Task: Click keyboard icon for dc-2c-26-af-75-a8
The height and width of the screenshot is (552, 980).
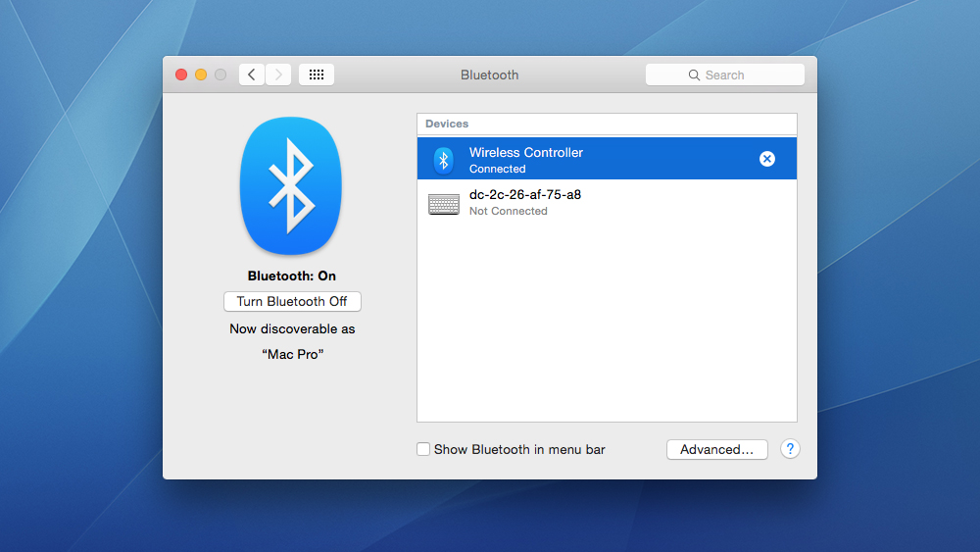Action: (x=444, y=204)
